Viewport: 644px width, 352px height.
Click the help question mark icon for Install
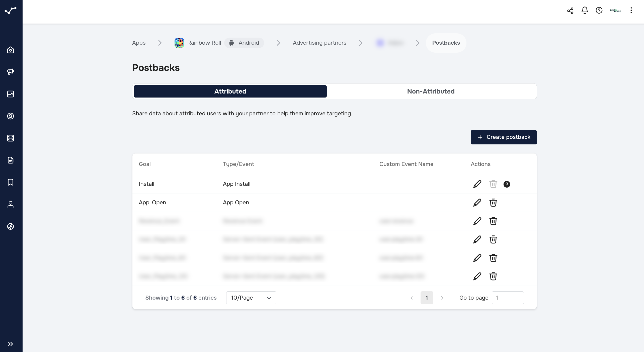click(x=507, y=184)
